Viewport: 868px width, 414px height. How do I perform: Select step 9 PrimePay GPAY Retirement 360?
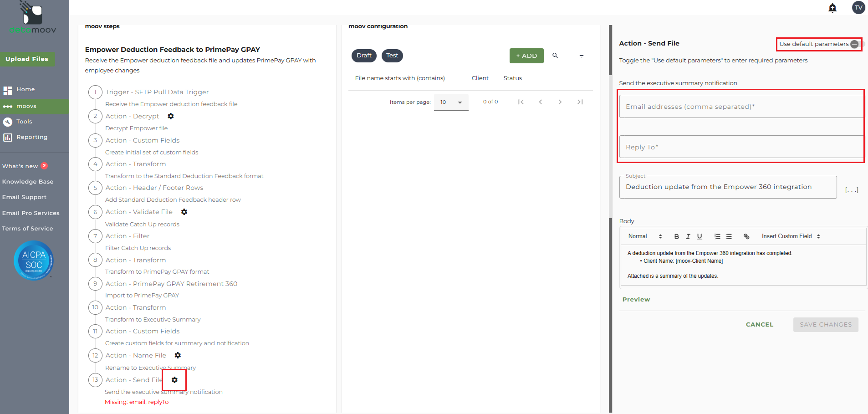pyautogui.click(x=171, y=284)
